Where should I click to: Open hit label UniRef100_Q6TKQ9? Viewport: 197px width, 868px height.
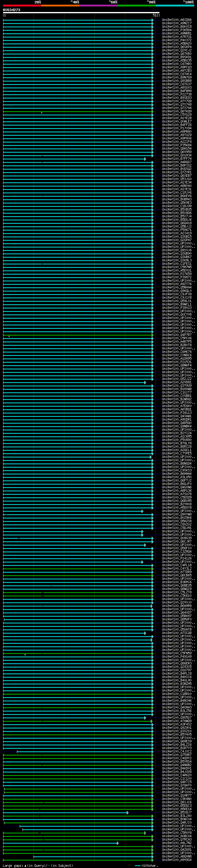(x=177, y=111)
